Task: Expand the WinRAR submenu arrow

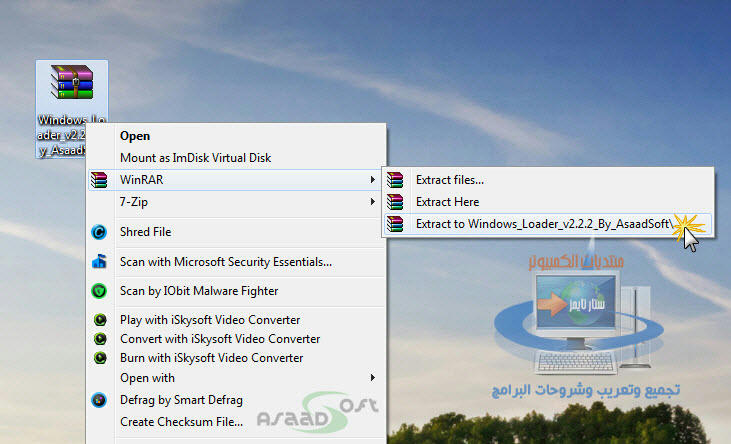Action: 373,180
